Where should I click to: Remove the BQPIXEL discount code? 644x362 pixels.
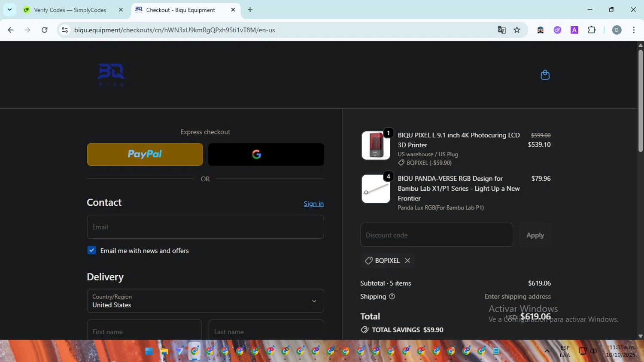tap(407, 261)
